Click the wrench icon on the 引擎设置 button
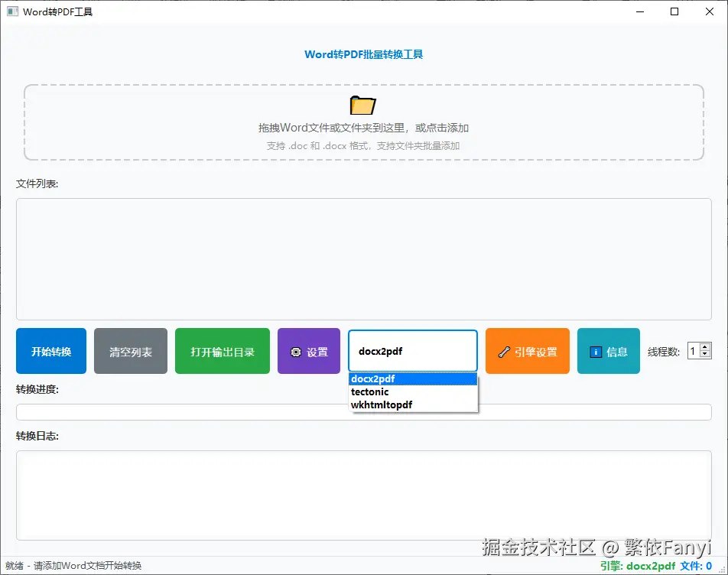 504,351
